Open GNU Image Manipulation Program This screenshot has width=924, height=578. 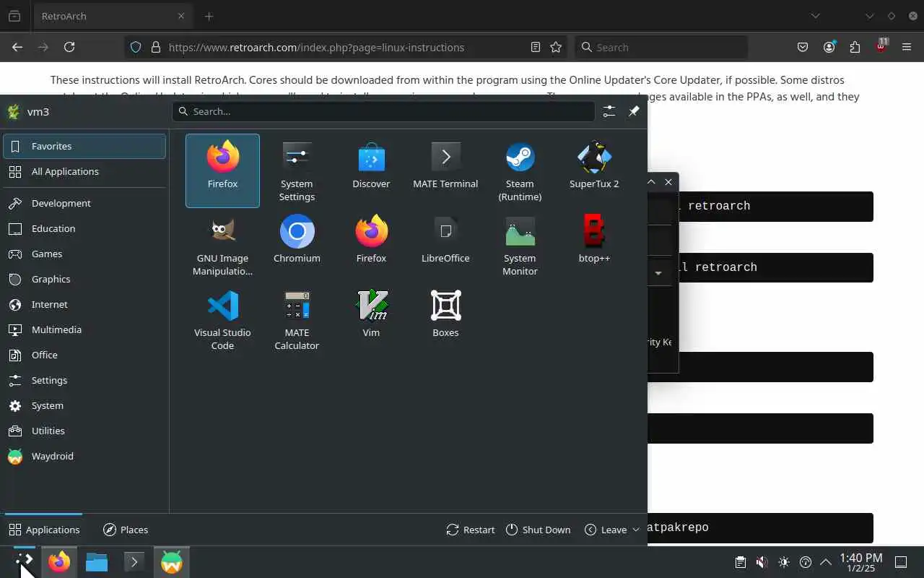(222, 245)
